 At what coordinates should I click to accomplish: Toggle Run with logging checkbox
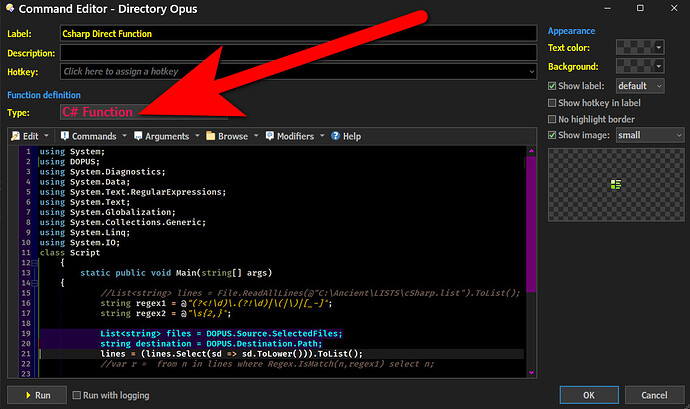(77, 396)
